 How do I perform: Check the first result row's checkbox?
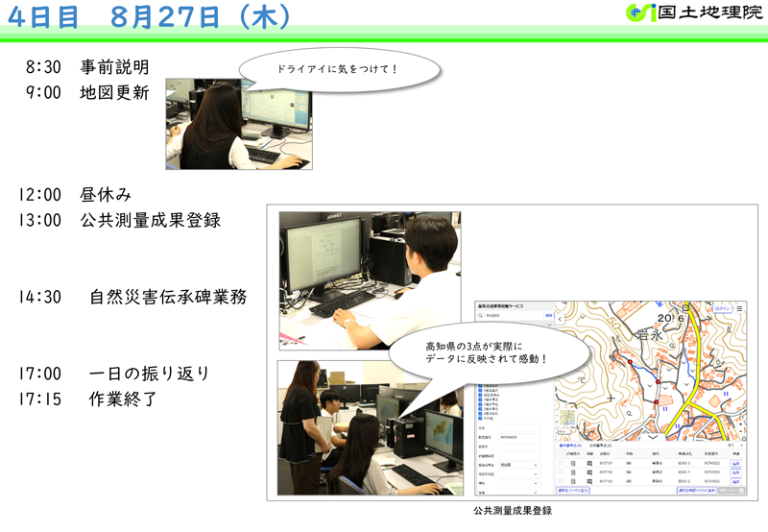[560, 463]
